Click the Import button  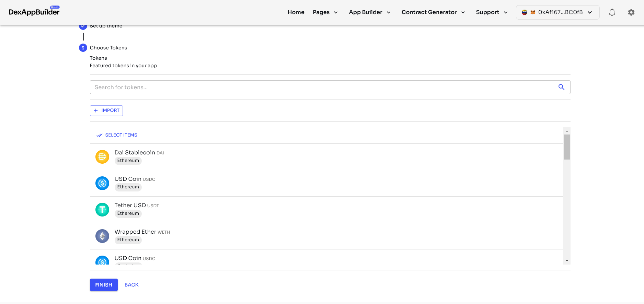coord(106,110)
